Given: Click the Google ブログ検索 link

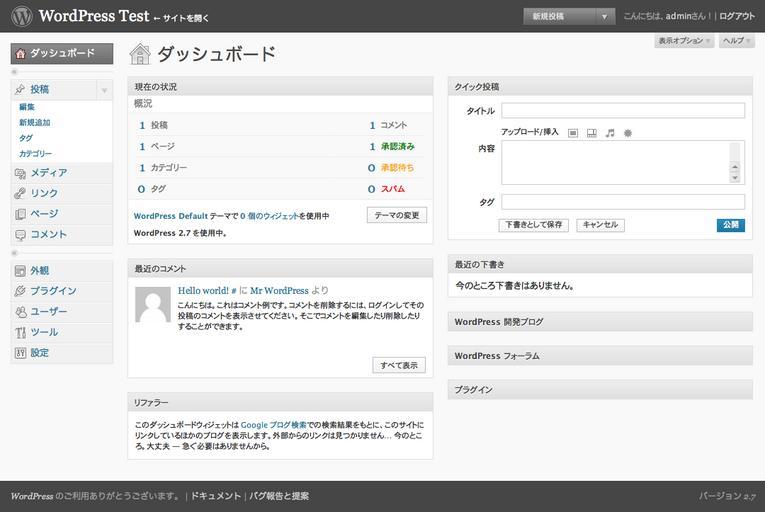Looking at the screenshot, I should pyautogui.click(x=273, y=425).
